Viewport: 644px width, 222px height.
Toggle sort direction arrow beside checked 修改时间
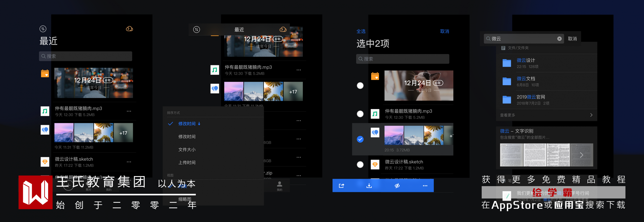click(199, 124)
